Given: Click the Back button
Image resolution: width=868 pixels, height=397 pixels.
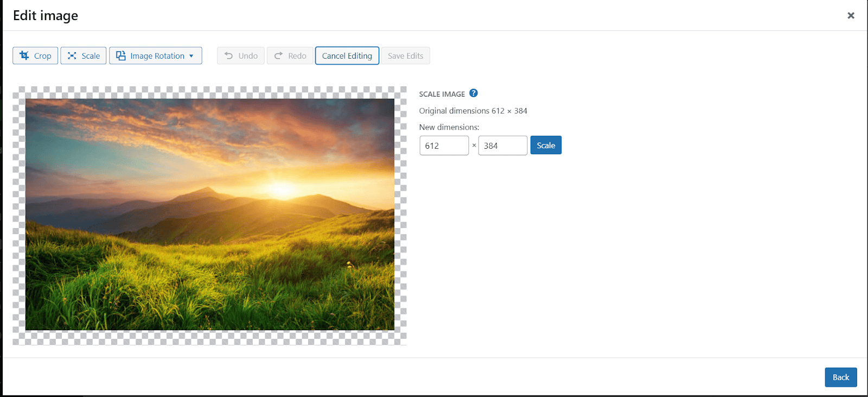Looking at the screenshot, I should click(x=841, y=377).
